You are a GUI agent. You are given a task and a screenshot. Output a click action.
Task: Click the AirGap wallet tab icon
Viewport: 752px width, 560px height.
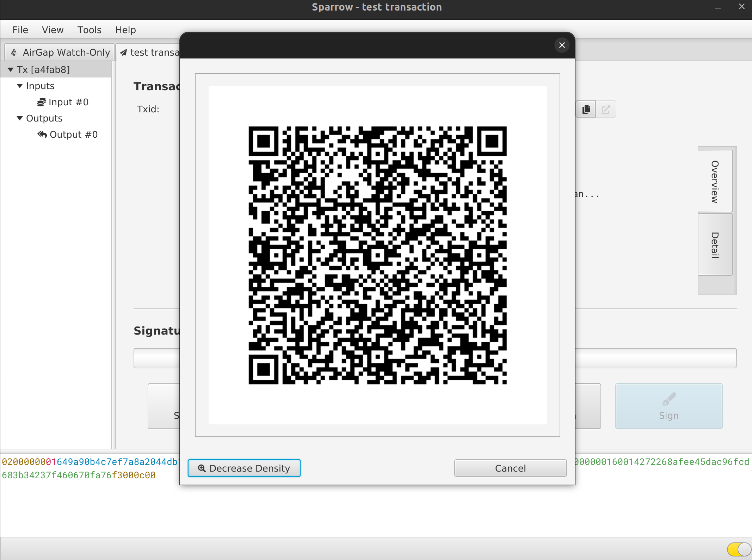[14, 52]
